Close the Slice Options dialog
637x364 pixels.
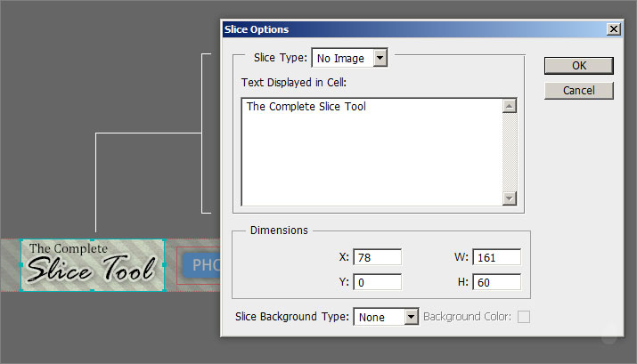point(613,29)
